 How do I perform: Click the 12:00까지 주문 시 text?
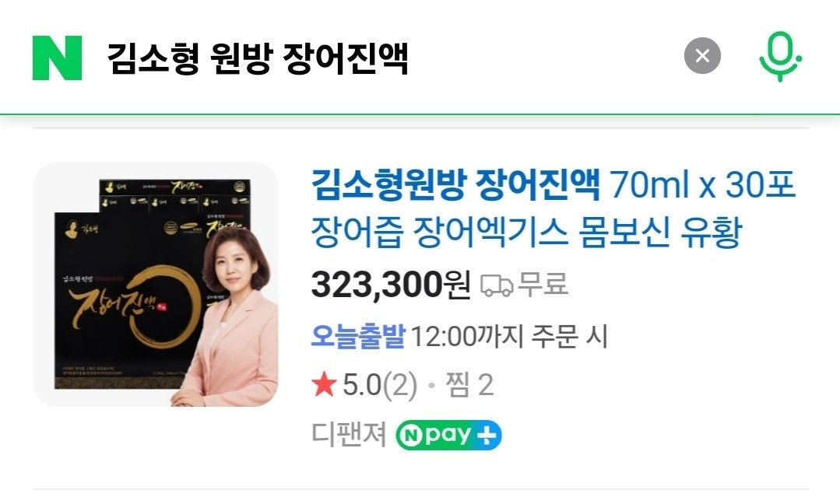509,337
